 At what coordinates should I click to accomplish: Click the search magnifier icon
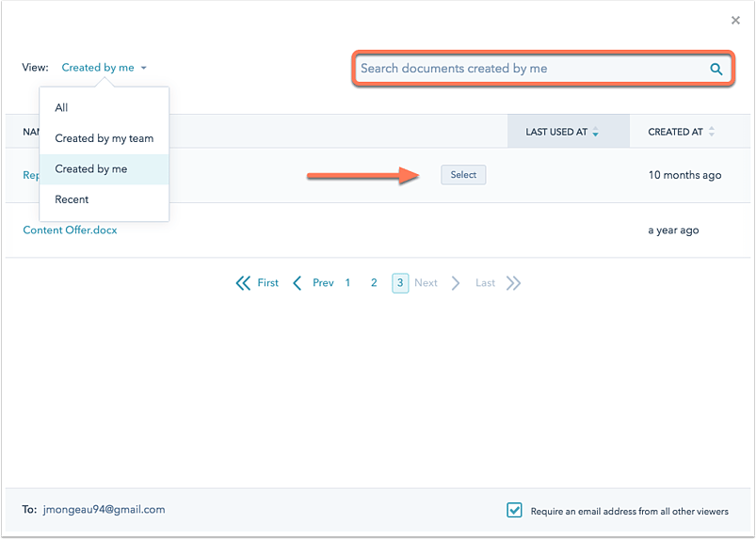pyautogui.click(x=716, y=70)
